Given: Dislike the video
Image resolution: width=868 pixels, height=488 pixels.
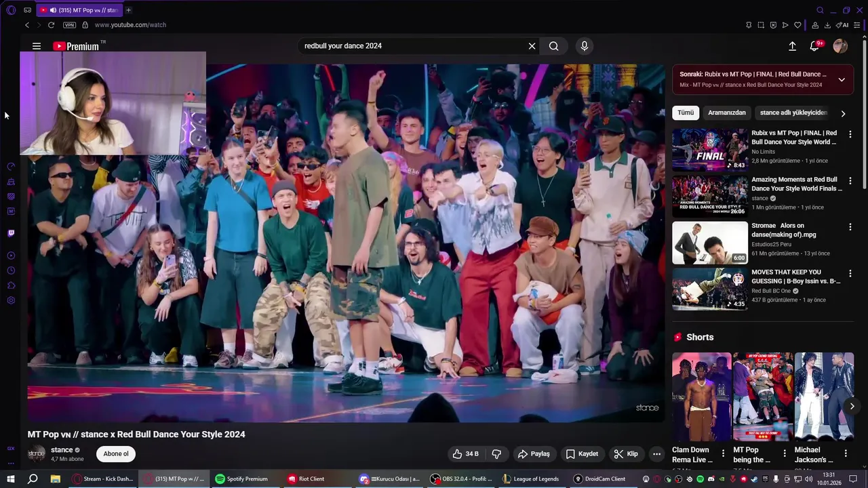Looking at the screenshot, I should pos(496,454).
